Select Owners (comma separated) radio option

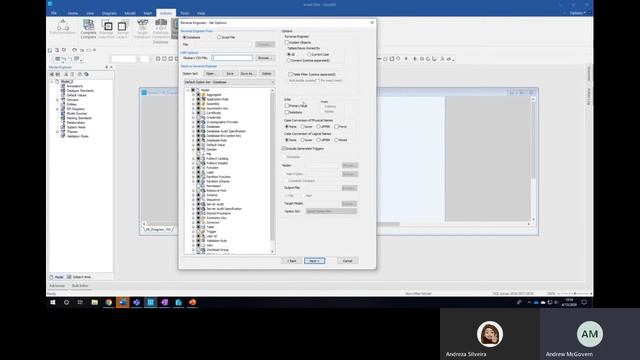pos(289,60)
